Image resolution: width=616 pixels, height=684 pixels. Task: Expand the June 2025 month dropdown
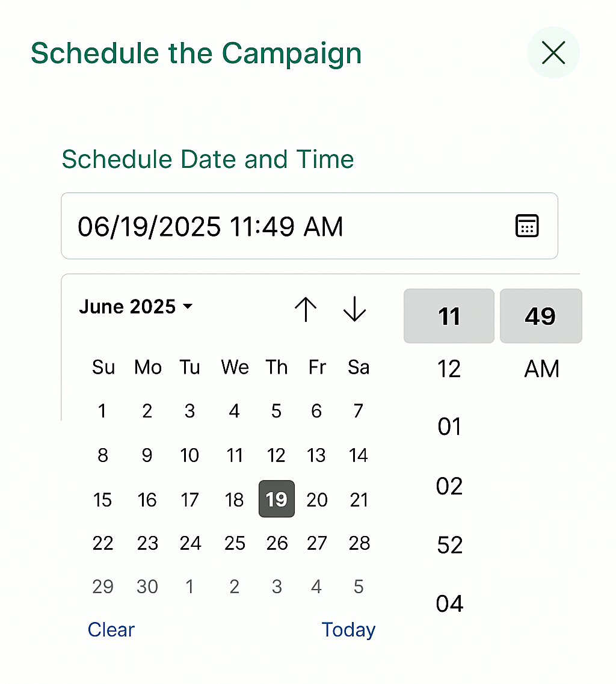pyautogui.click(x=136, y=307)
